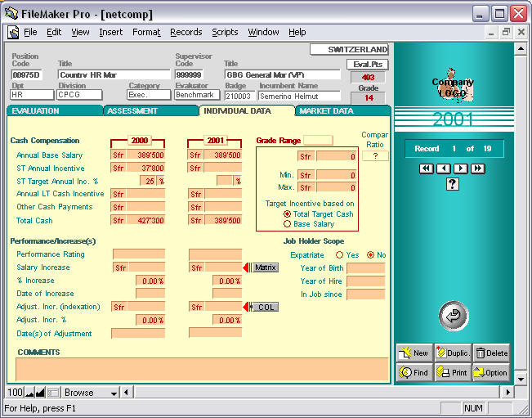Switch to the MARKET DATA tab
The width and height of the screenshot is (532, 418).
[x=326, y=111]
